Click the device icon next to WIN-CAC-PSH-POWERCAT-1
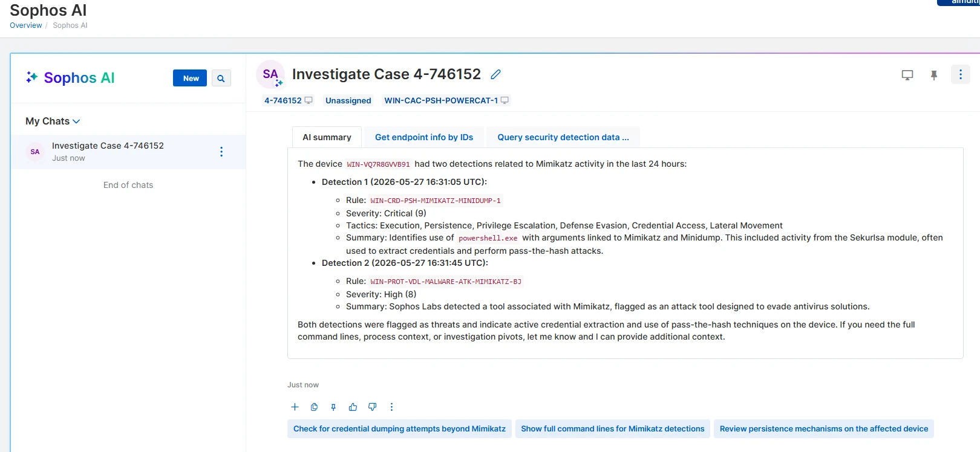 tap(505, 100)
